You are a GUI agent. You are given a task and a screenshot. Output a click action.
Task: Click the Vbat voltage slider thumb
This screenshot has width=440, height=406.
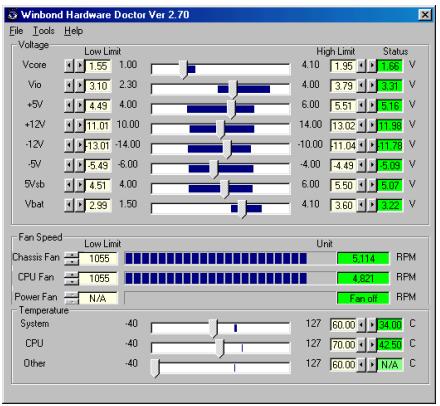(242, 209)
